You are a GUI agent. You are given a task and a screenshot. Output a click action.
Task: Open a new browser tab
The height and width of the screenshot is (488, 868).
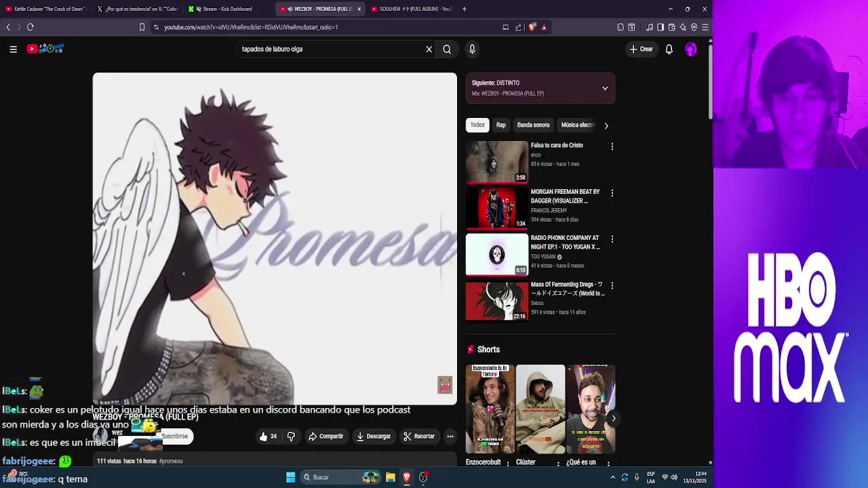(x=464, y=9)
